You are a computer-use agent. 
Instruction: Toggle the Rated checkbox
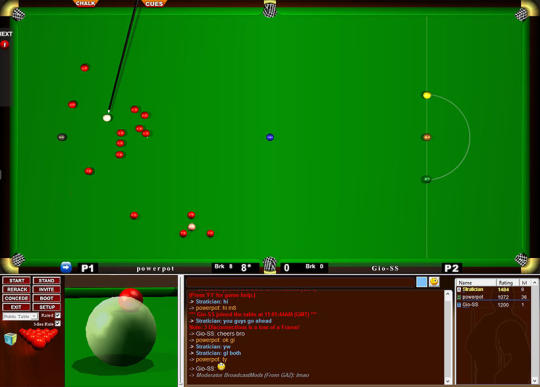tap(58, 315)
